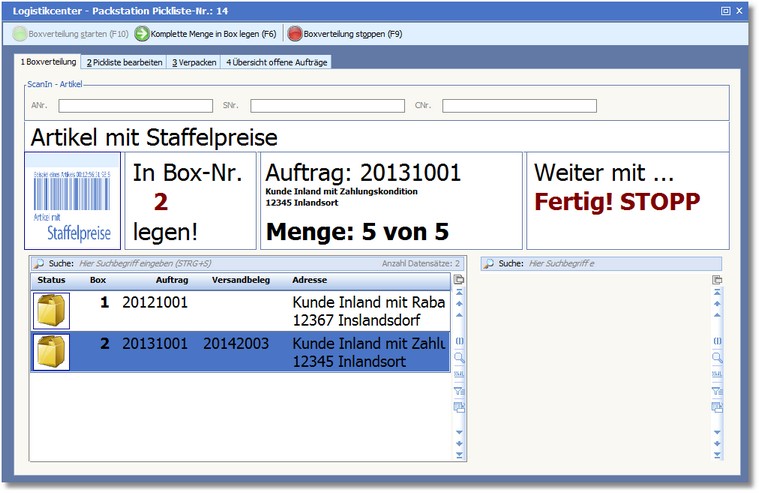
Task: Go to Übersicht offene Aufträge tab
Action: 275,62
